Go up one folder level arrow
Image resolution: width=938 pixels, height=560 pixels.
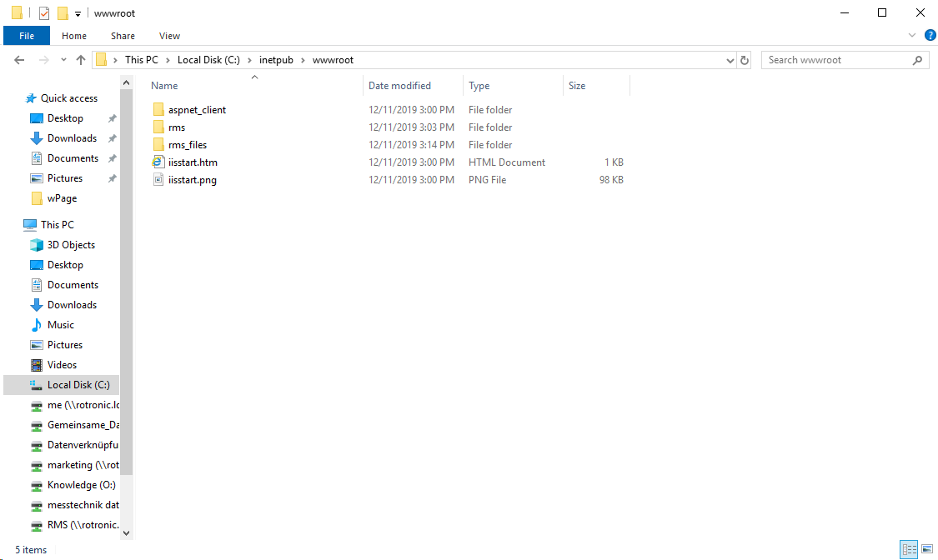coord(81,60)
